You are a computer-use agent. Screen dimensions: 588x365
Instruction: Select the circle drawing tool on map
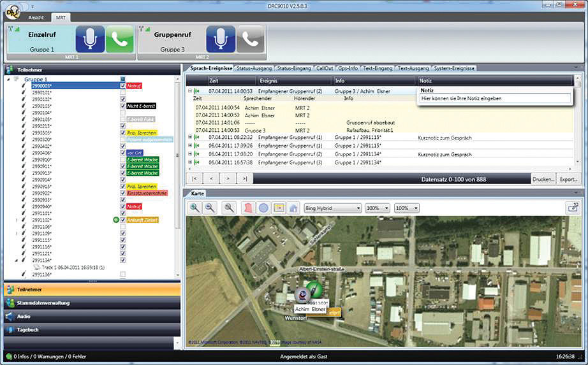(x=263, y=208)
